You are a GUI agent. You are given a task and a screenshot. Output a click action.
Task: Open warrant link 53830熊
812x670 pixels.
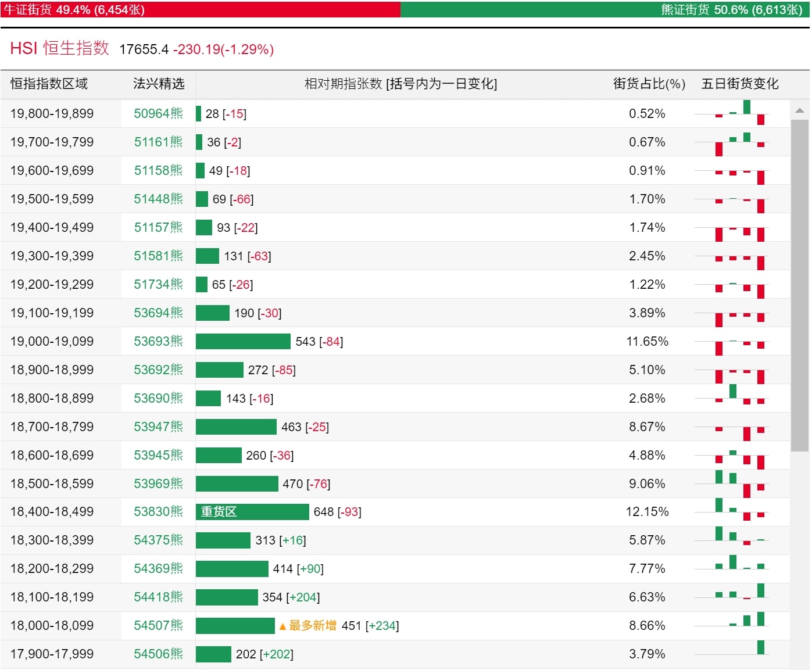(x=158, y=512)
